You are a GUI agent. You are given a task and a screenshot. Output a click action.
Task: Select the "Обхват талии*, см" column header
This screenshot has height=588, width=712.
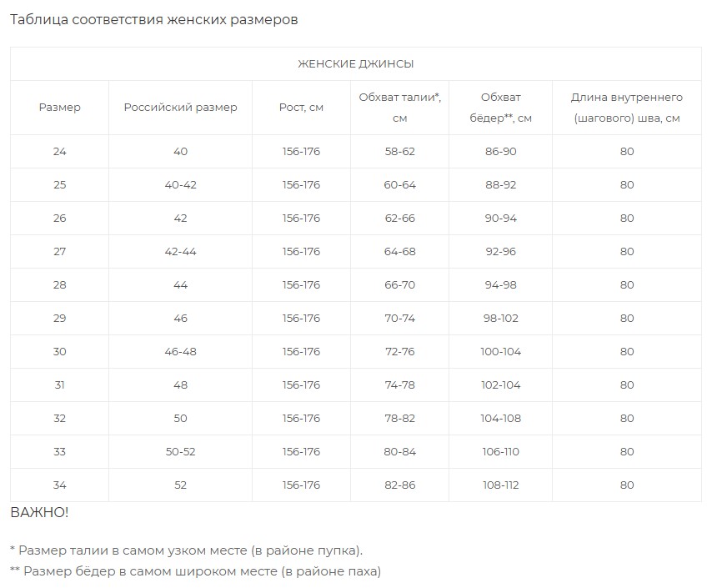tap(399, 108)
